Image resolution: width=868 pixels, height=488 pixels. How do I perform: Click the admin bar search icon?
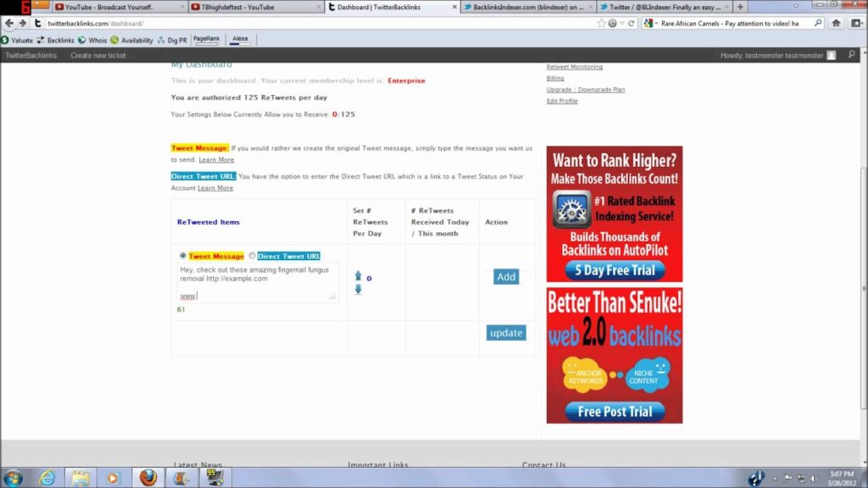click(x=851, y=55)
